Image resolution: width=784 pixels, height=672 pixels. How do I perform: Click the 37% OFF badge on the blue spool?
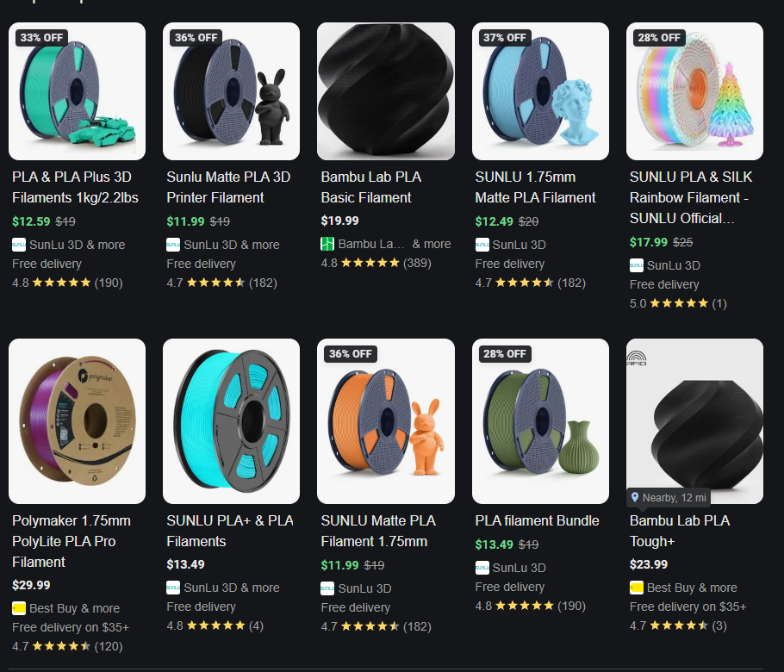point(505,38)
